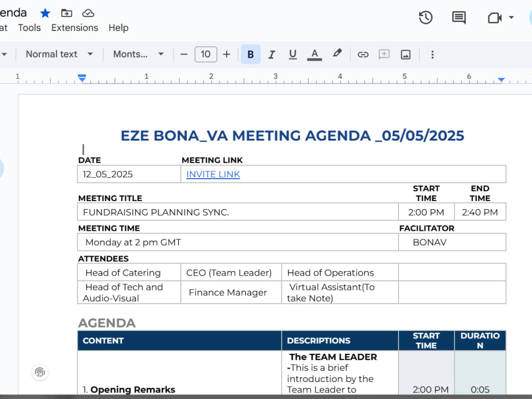
Task: Click the DURATION column header
Action: [480, 340]
